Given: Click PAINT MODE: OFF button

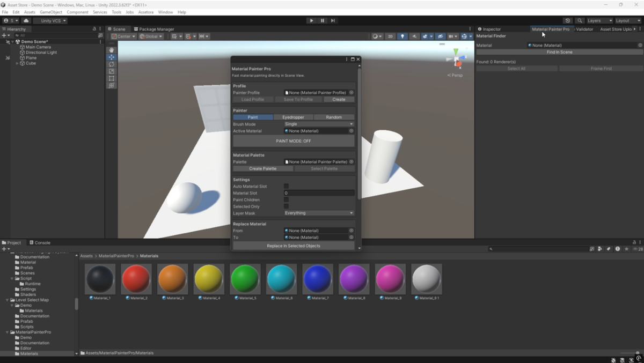Looking at the screenshot, I should [x=294, y=141].
